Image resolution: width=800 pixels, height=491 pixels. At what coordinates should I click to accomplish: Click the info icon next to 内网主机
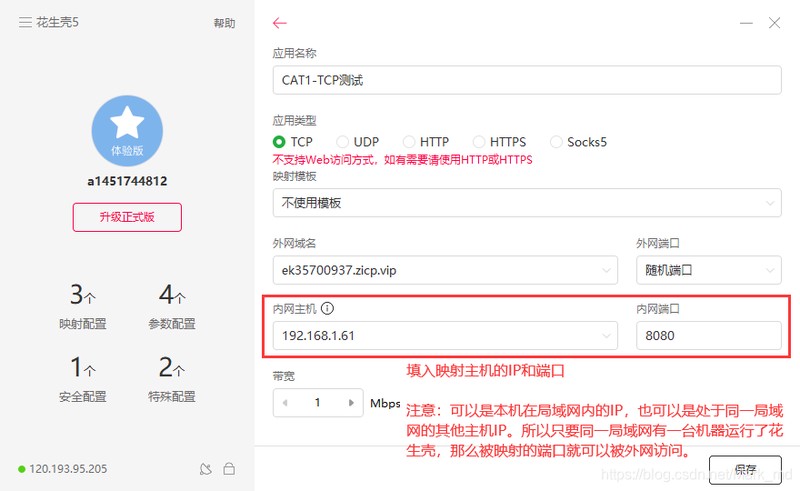[328, 308]
